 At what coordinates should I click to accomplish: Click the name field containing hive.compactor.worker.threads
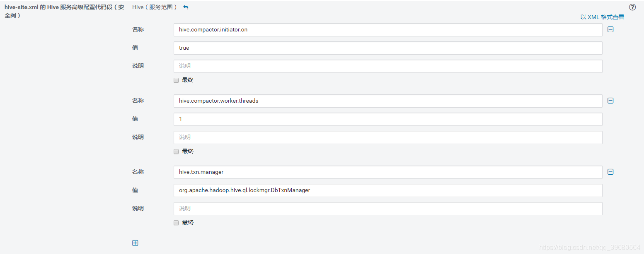(387, 101)
